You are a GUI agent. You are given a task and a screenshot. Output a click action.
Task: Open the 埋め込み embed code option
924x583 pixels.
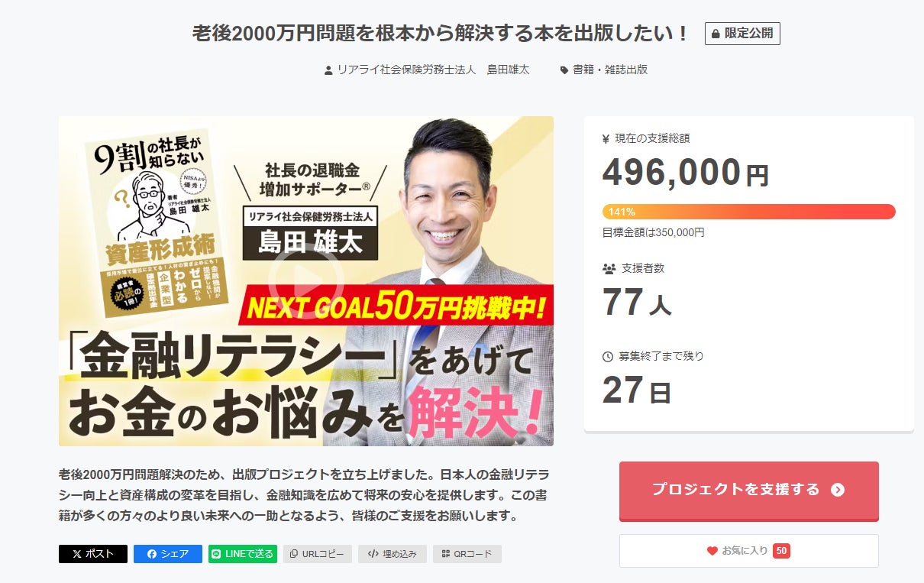tap(393, 554)
